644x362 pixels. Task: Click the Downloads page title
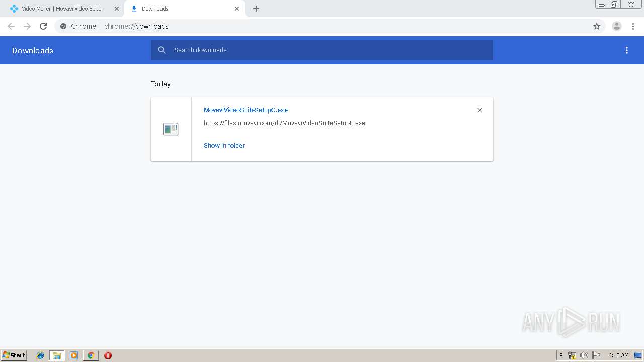pyautogui.click(x=33, y=50)
